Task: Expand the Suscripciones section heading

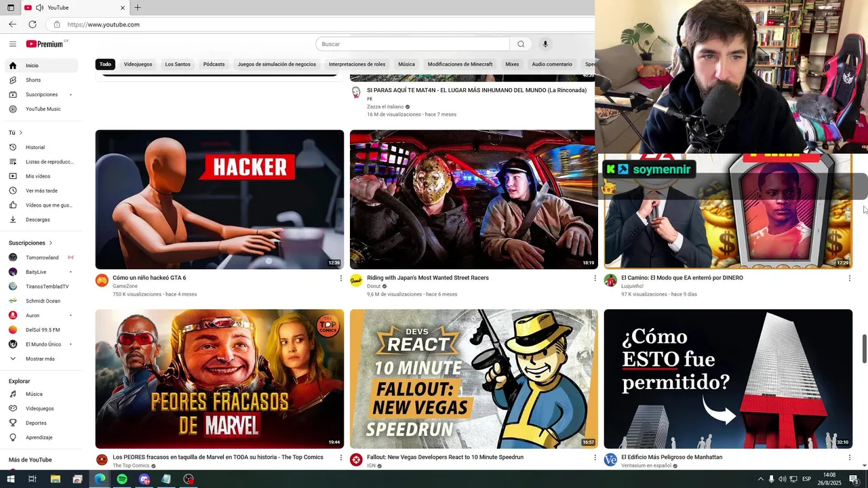Action: (x=31, y=243)
